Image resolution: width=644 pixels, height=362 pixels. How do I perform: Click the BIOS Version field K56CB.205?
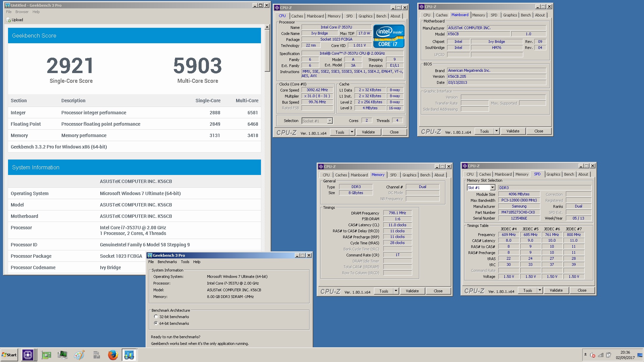(497, 77)
